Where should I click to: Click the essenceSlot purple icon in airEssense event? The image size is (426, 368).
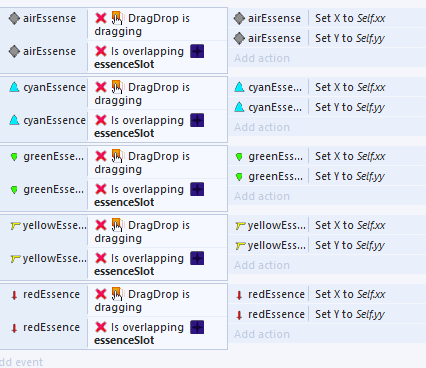click(197, 51)
